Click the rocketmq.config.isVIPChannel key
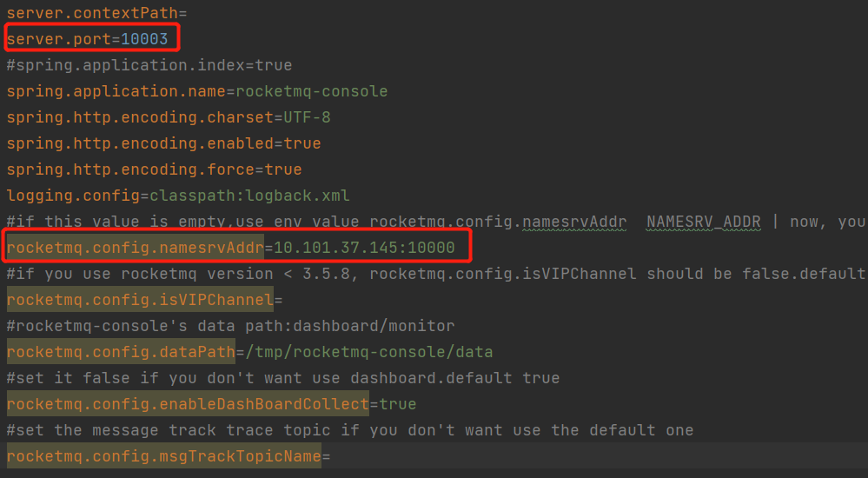Image resolution: width=868 pixels, height=478 pixels. click(140, 300)
